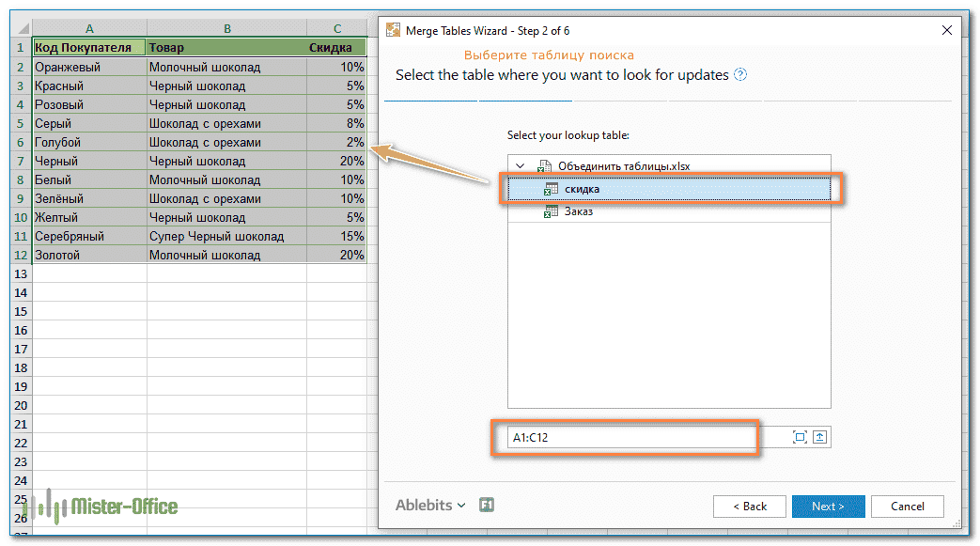This screenshot has width=980, height=546.
Task: Select column B header
Action: [226, 29]
